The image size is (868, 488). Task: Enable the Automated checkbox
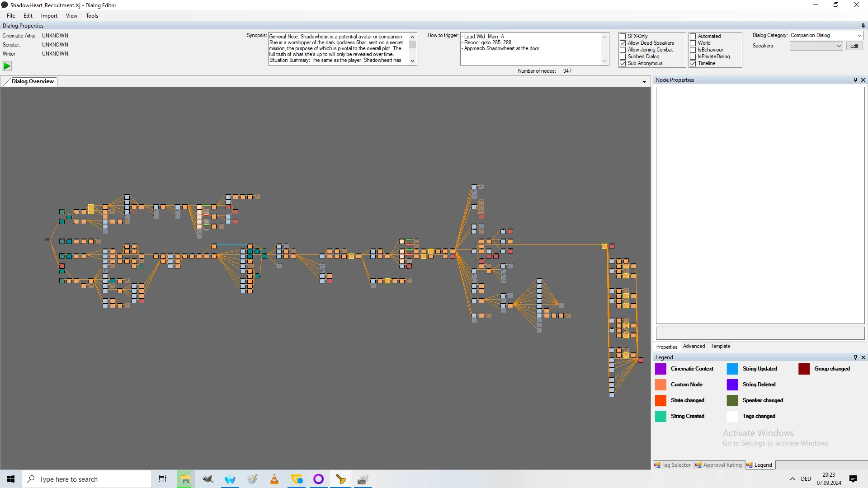tap(693, 36)
